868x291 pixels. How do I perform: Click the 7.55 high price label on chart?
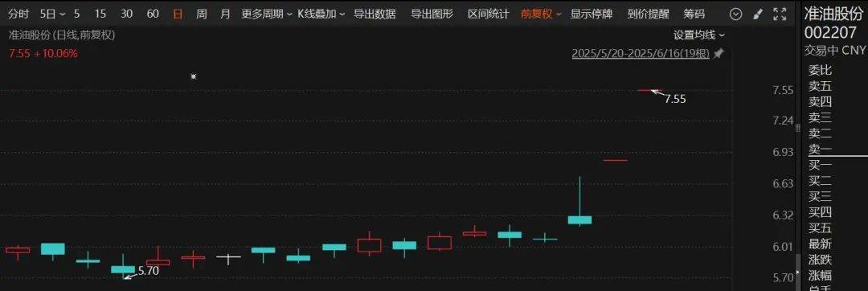click(675, 99)
